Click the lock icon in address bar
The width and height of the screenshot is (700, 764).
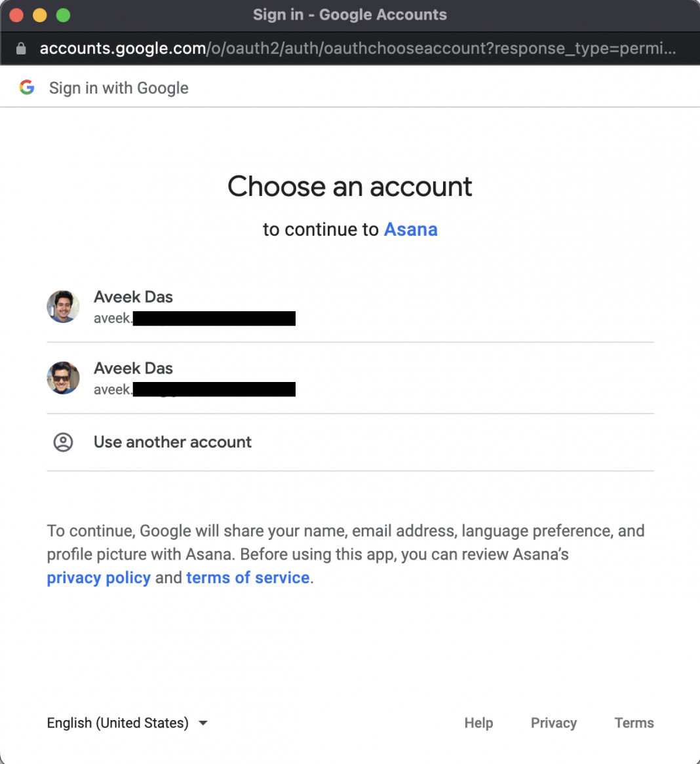21,48
